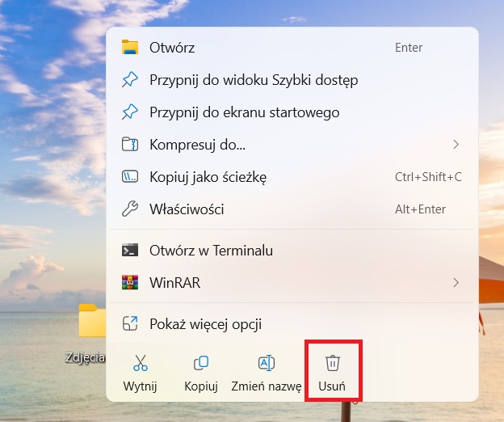Click the Zdjęcia folder name label
504x422 pixels.
(x=86, y=357)
